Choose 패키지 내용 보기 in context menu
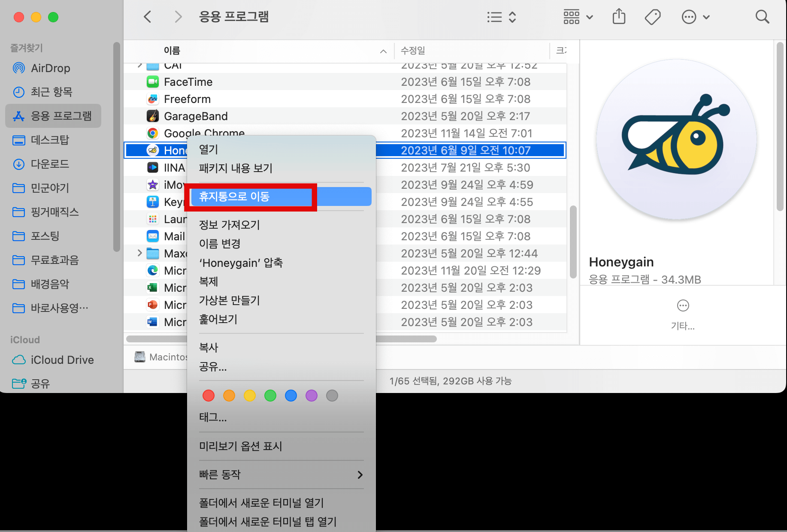 point(282,168)
